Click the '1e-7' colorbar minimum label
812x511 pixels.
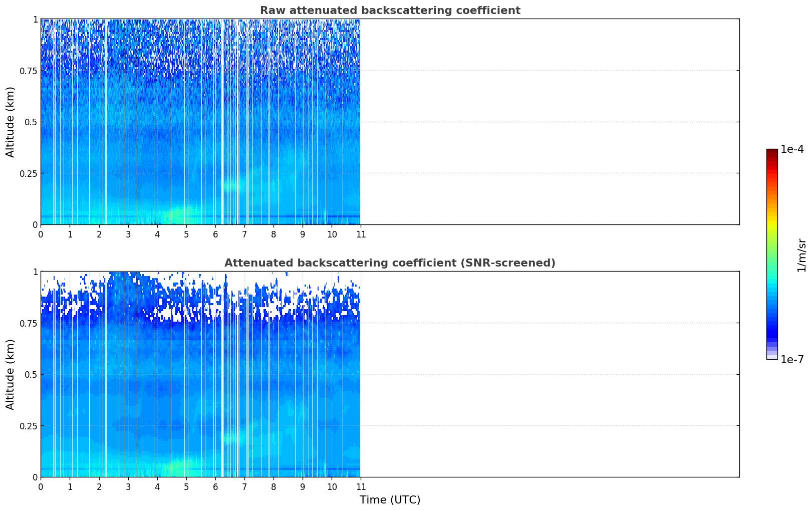click(x=792, y=360)
